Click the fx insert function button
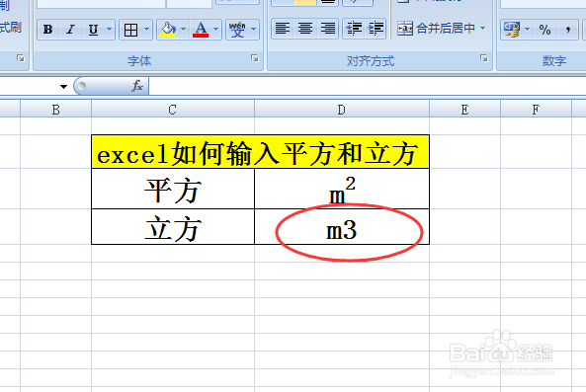The width and height of the screenshot is (586, 392). pyautogui.click(x=137, y=86)
